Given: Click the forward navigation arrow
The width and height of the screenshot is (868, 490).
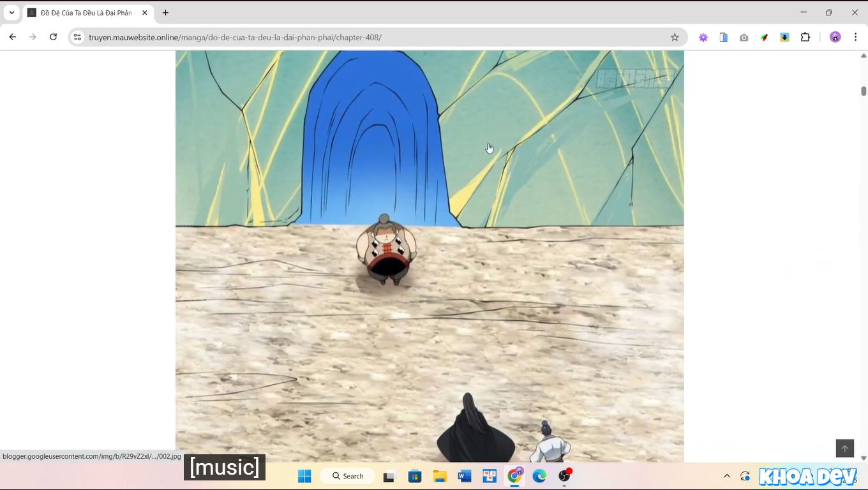Looking at the screenshot, I should 33,37.
